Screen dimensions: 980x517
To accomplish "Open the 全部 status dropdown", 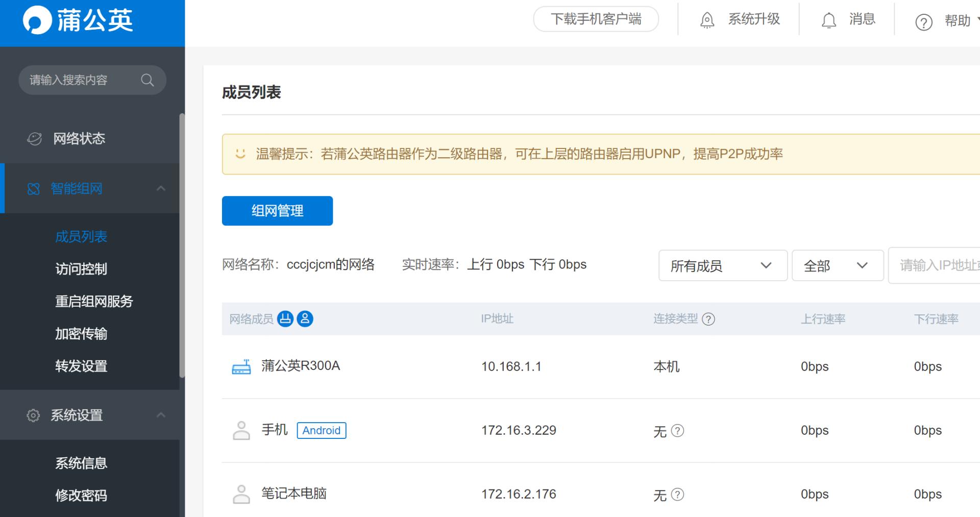I will point(838,265).
